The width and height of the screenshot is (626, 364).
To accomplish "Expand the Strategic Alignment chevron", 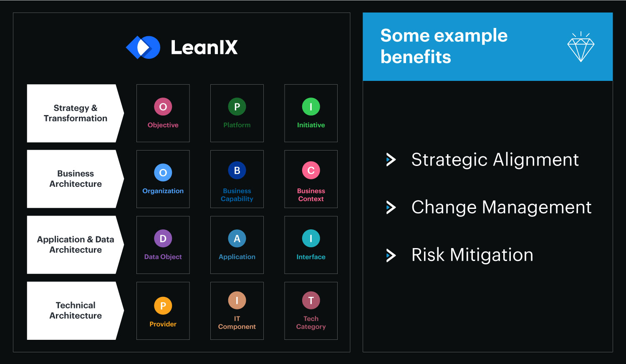I will [x=391, y=159].
